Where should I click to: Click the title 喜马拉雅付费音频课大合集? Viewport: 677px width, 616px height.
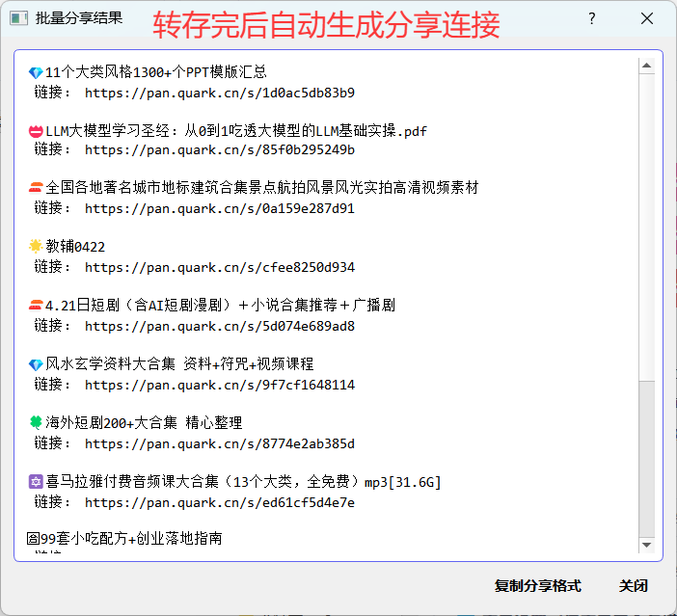pyautogui.click(x=243, y=481)
